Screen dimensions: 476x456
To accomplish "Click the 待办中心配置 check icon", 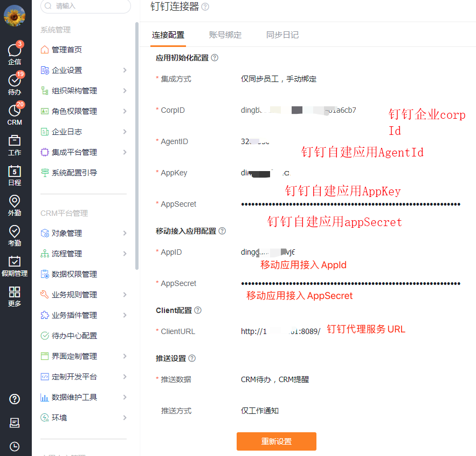I will [45, 336].
